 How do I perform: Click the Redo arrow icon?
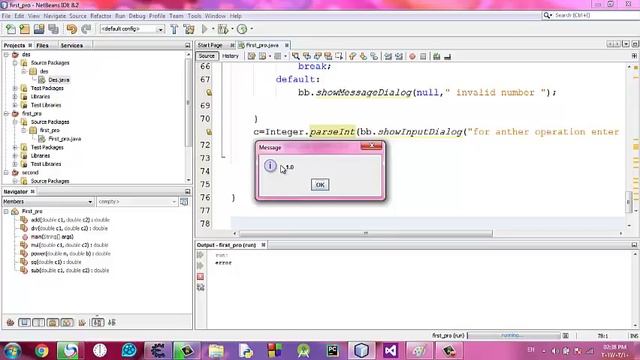[86, 29]
